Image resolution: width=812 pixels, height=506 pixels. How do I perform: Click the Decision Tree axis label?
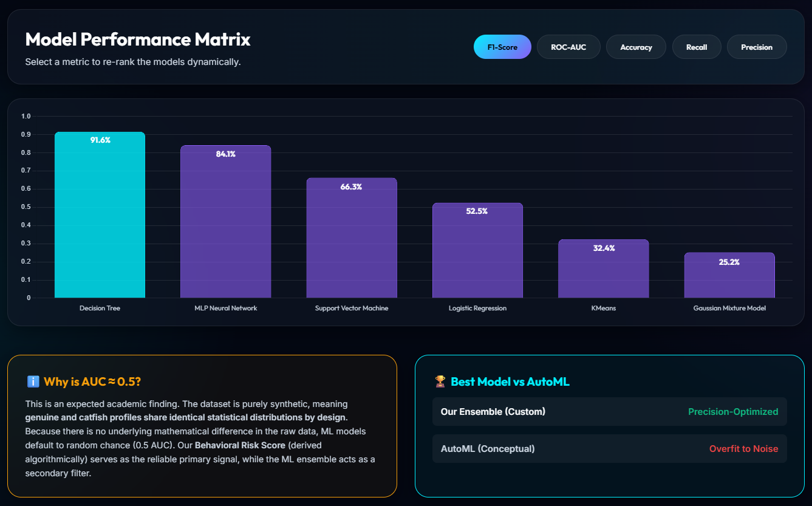click(100, 309)
